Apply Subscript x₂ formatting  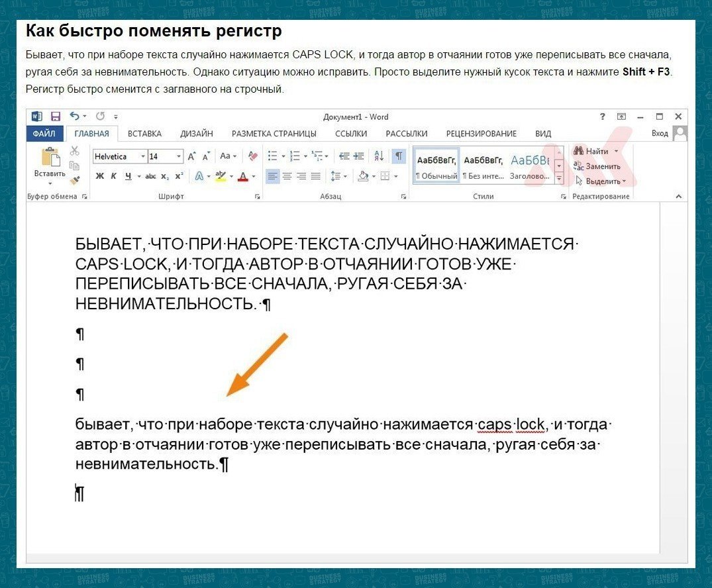pos(165,176)
